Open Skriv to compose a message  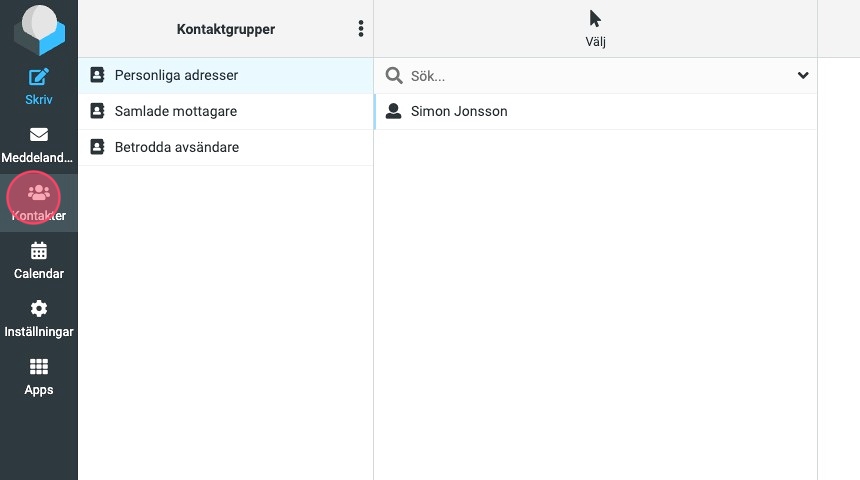[x=38, y=86]
